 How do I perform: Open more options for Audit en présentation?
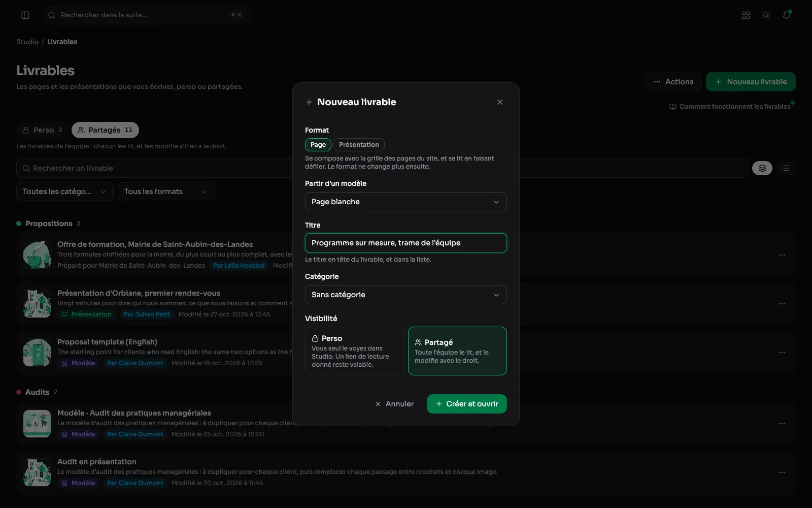click(x=782, y=472)
